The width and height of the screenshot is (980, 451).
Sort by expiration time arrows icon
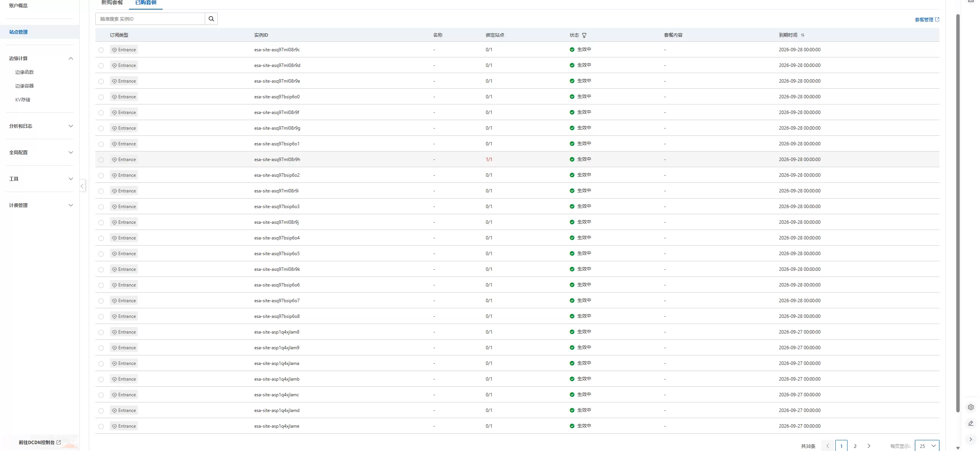pyautogui.click(x=803, y=35)
